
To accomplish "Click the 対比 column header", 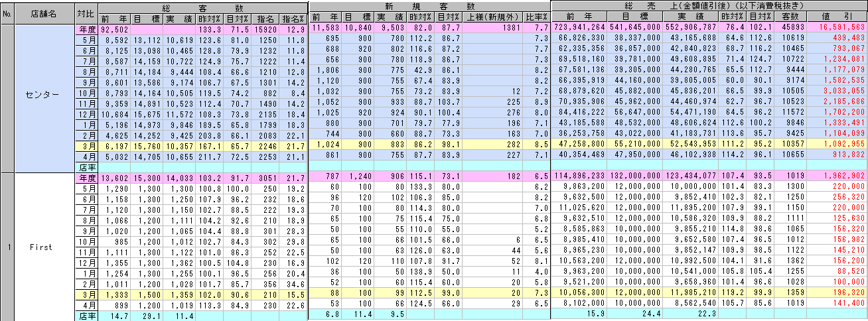I will click(x=85, y=13).
